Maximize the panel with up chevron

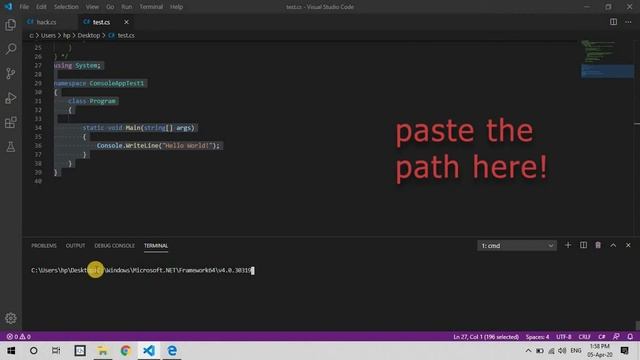point(613,245)
